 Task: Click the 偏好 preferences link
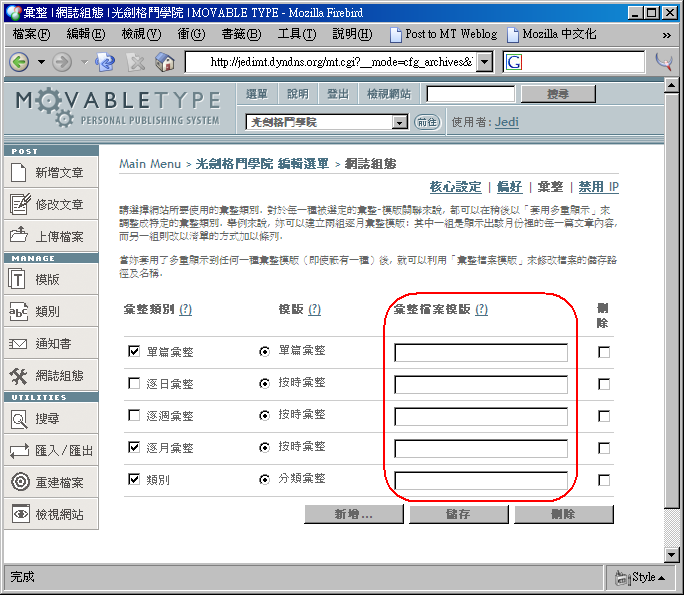coord(510,187)
